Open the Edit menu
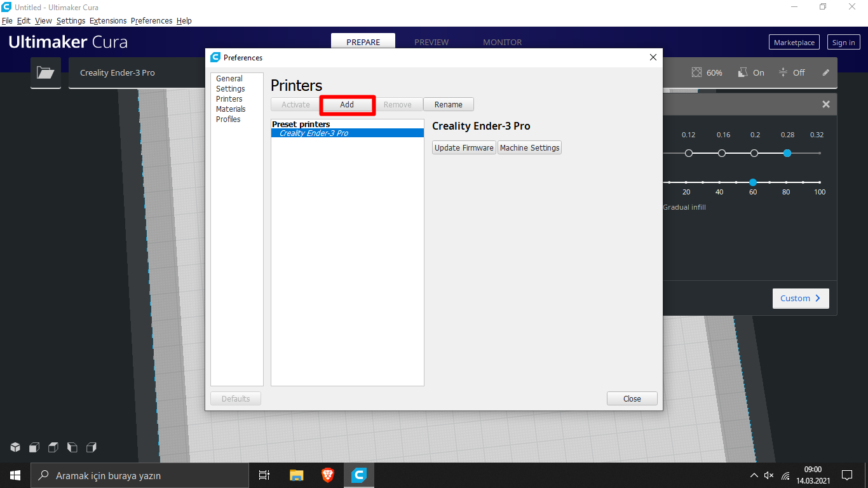The image size is (868, 488). (x=24, y=21)
